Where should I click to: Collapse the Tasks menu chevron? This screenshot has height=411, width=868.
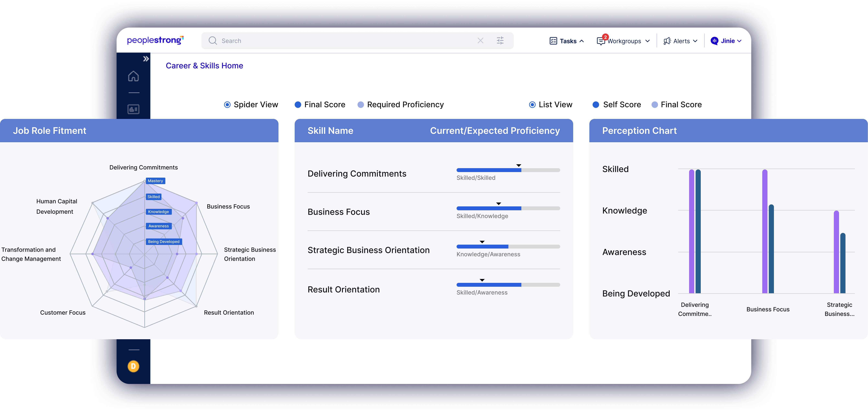point(582,41)
